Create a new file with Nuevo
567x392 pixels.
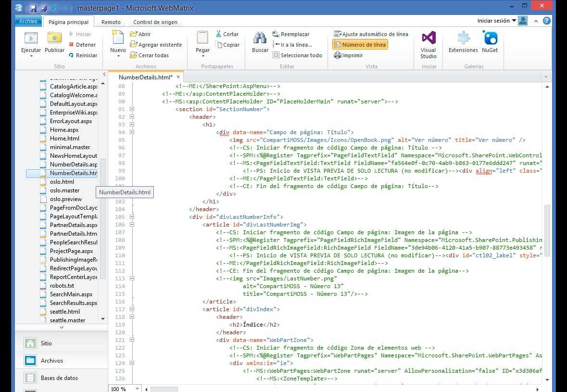118,42
